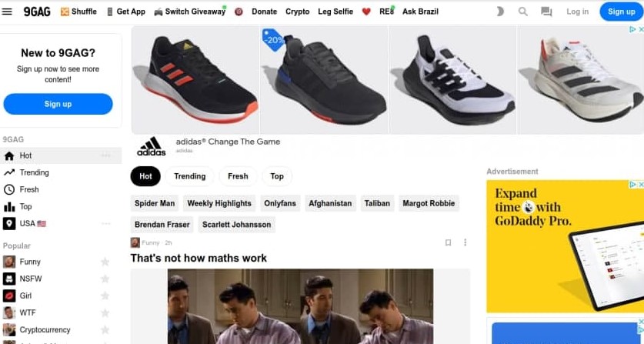This screenshot has width=644, height=344.
Task: Switch to the Trending pill tab
Action: [190, 176]
